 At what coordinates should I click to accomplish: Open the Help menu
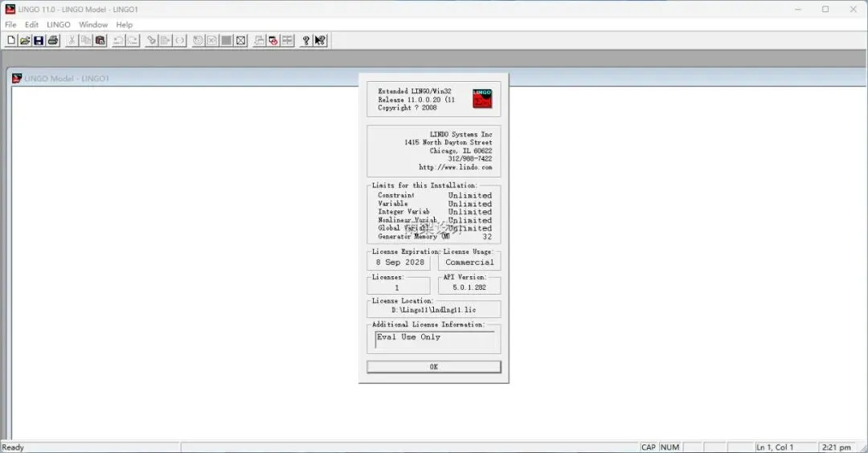[x=124, y=25]
